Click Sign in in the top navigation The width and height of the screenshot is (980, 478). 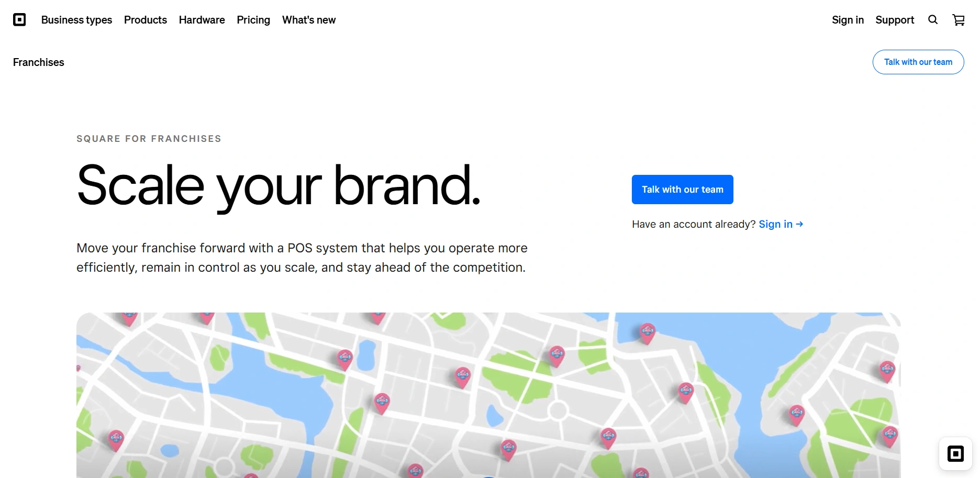[848, 20]
